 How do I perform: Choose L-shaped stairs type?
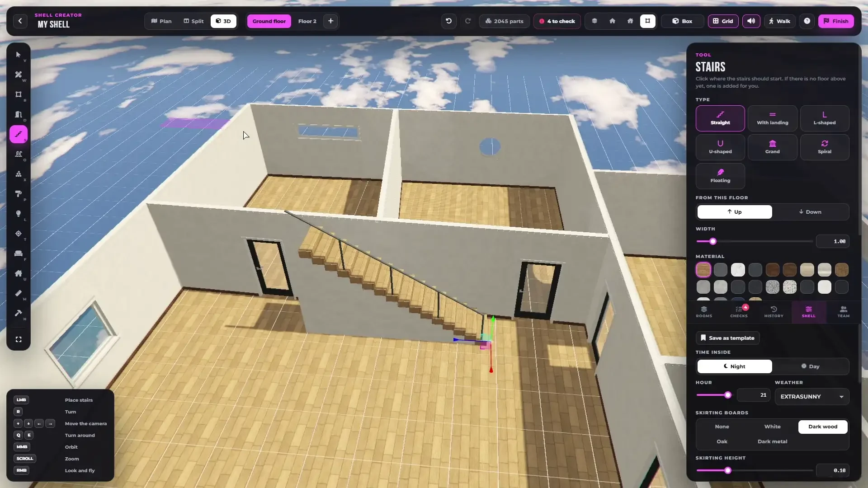pyautogui.click(x=824, y=118)
